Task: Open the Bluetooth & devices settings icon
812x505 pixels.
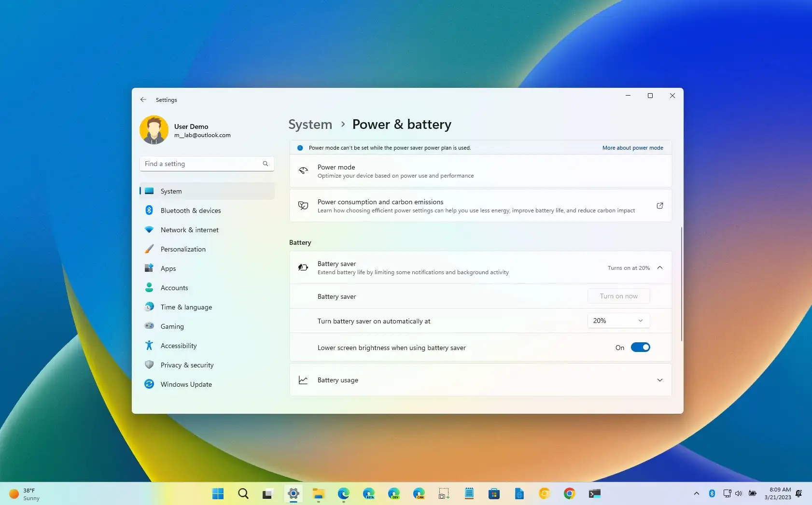Action: point(149,210)
